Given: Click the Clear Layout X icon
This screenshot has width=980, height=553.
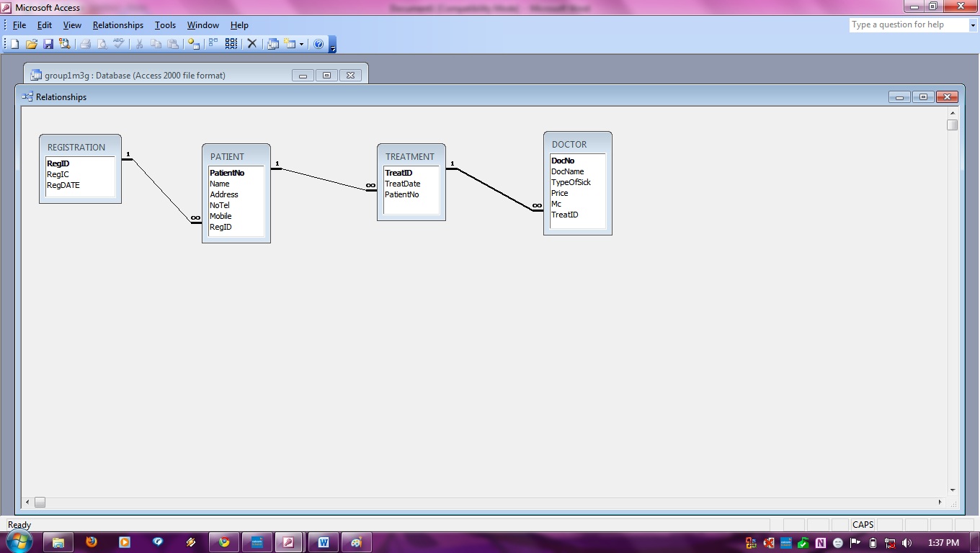Looking at the screenshot, I should pyautogui.click(x=252, y=44).
